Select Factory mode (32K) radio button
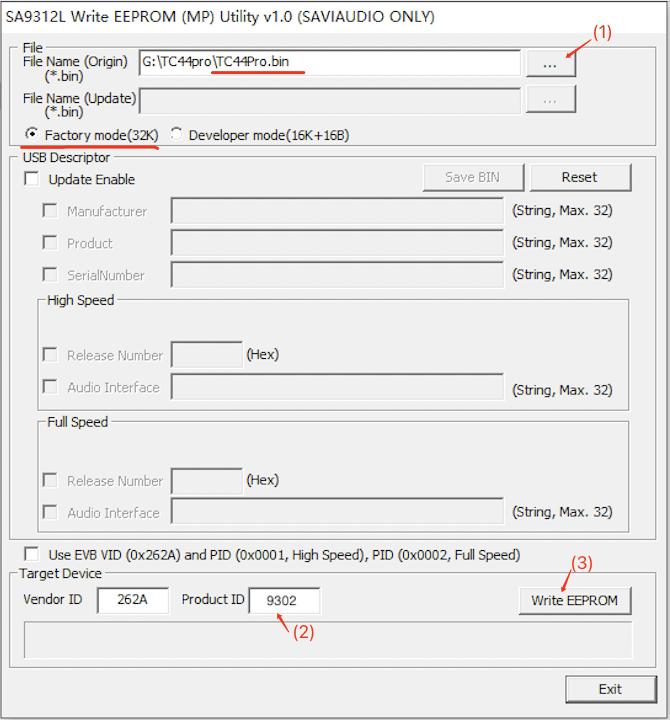This screenshot has width=670, height=720. point(33,134)
